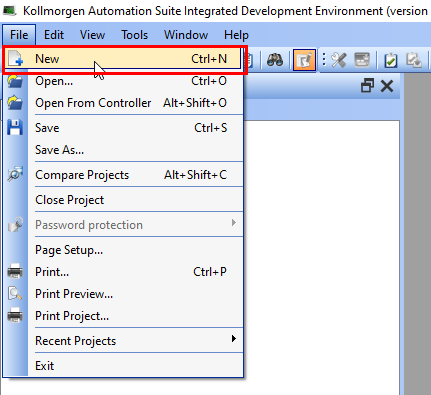Viewport: 431px width, 395px height.
Task: Choose Close Project from the menu
Action: point(123,200)
